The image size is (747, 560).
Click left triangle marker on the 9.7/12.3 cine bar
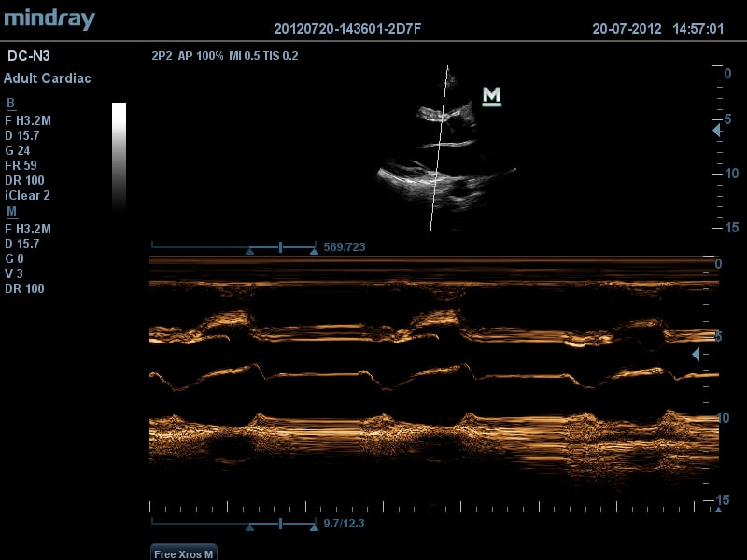tap(249, 527)
